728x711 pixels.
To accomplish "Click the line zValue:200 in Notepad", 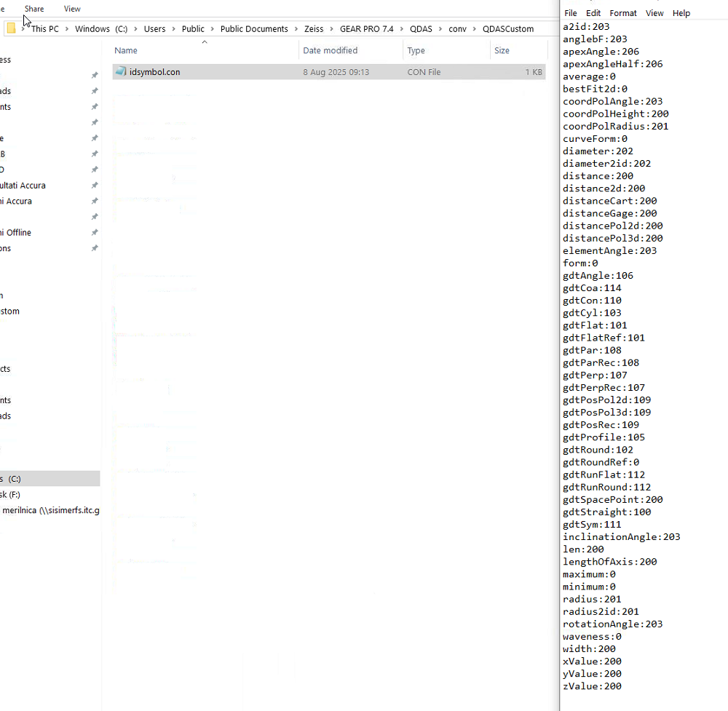I will [592, 686].
